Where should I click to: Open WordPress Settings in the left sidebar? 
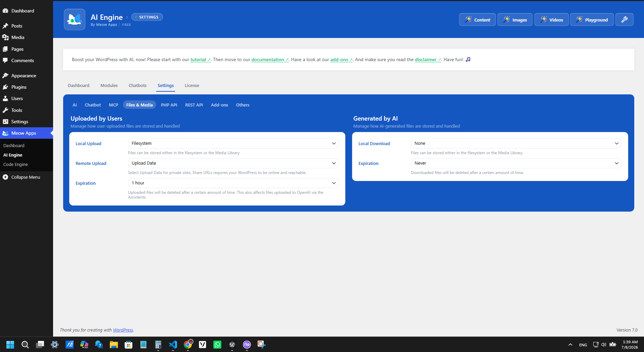click(20, 122)
